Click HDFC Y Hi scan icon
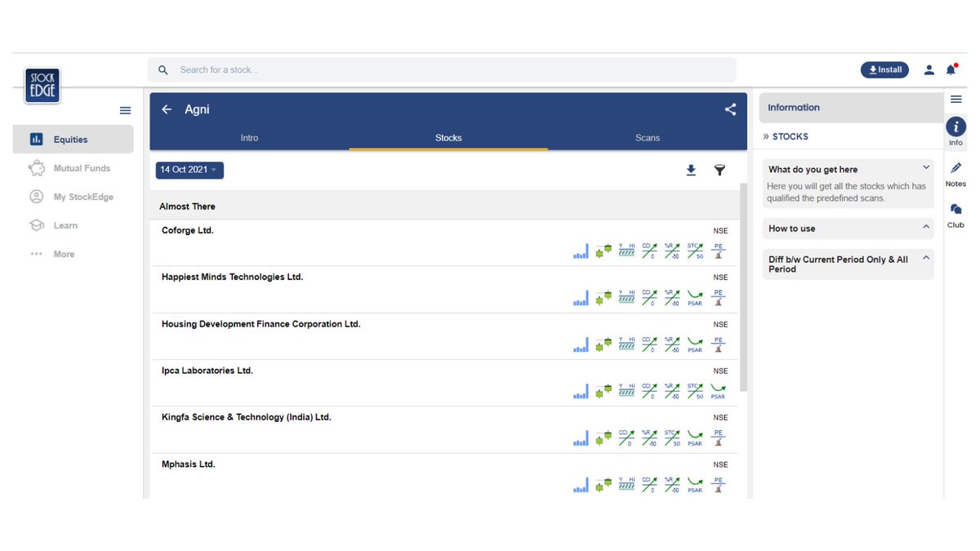 (x=626, y=344)
